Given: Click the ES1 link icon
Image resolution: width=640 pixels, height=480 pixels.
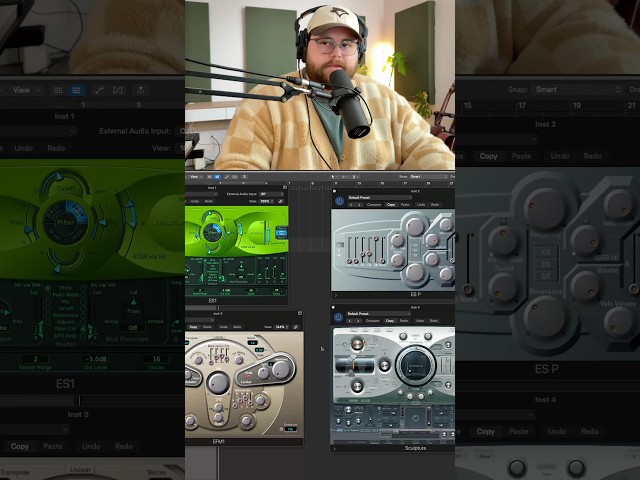Looking at the screenshot, I should pyautogui.click(x=281, y=201).
